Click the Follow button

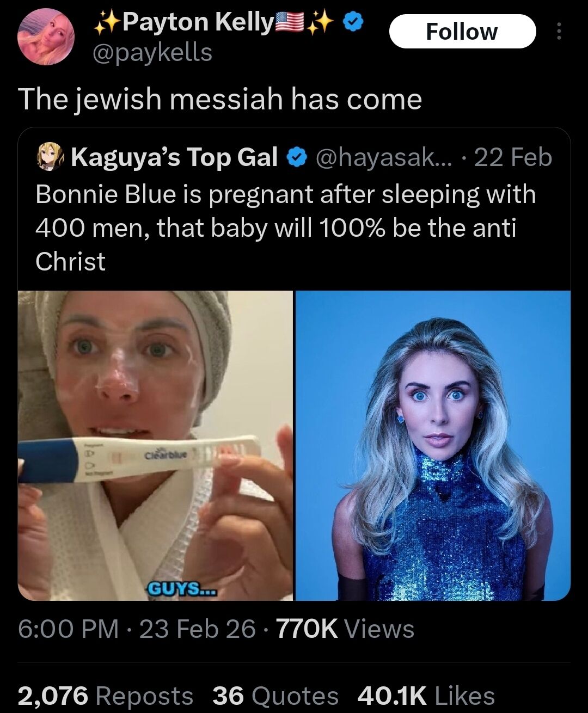click(x=462, y=31)
